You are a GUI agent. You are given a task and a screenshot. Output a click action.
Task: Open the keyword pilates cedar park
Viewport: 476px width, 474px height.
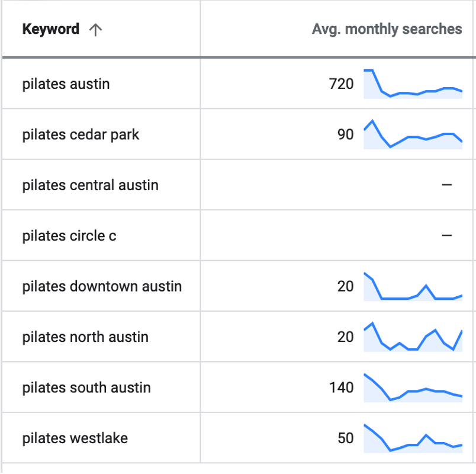[x=81, y=134]
